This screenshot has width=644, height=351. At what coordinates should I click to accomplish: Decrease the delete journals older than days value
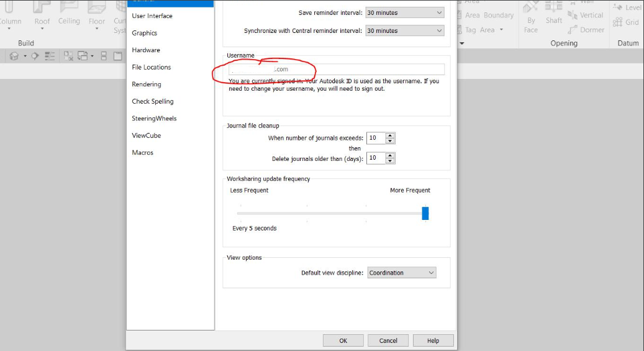pyautogui.click(x=390, y=161)
